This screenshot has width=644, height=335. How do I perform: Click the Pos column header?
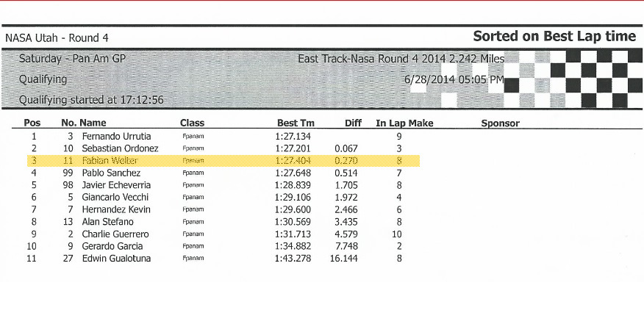[x=32, y=123]
